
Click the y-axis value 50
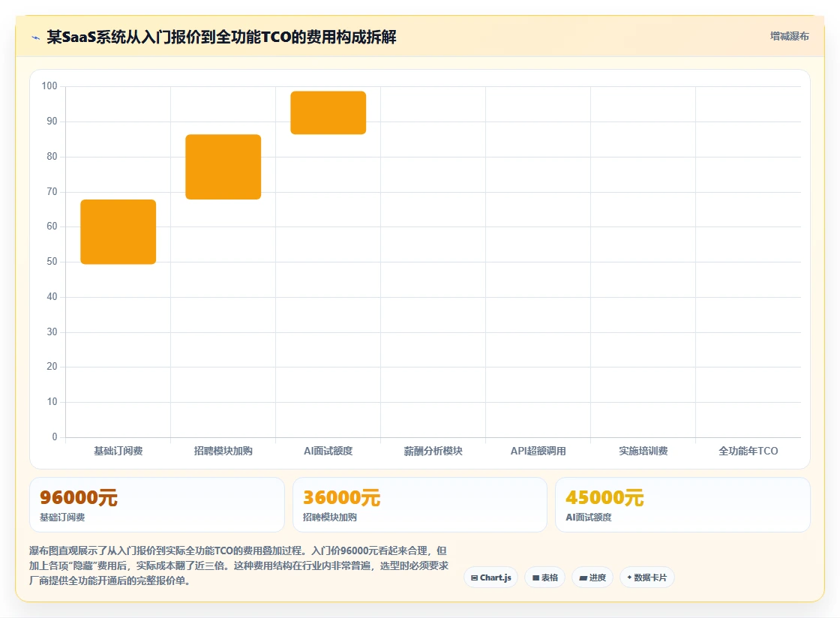(x=52, y=261)
